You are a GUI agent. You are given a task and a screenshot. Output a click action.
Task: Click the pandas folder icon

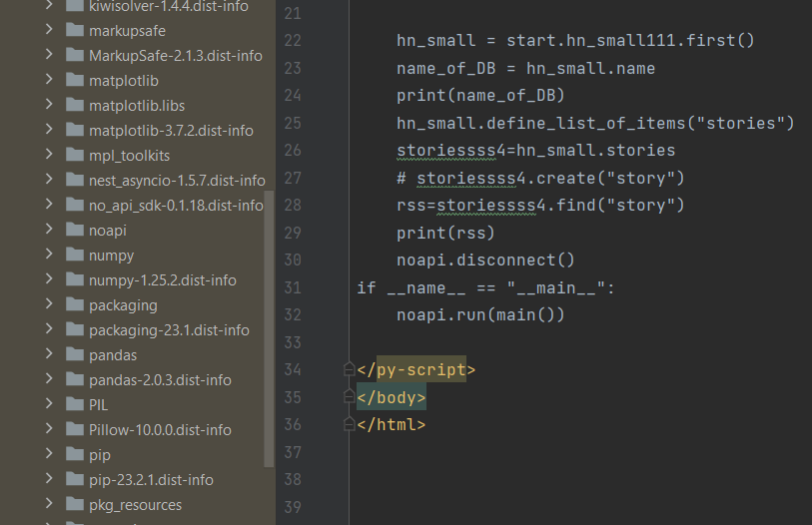pos(74,355)
